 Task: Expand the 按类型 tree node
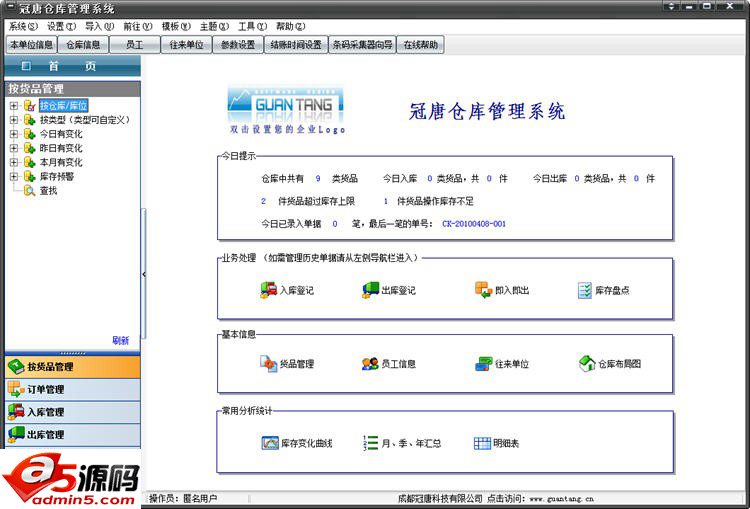(14, 120)
